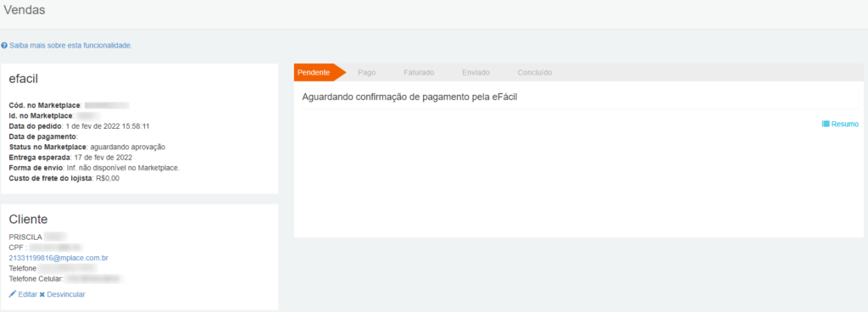868x312 pixels.
Task: Click order date '1 de fev de 2022 15:58:11'
Action: (x=108, y=126)
